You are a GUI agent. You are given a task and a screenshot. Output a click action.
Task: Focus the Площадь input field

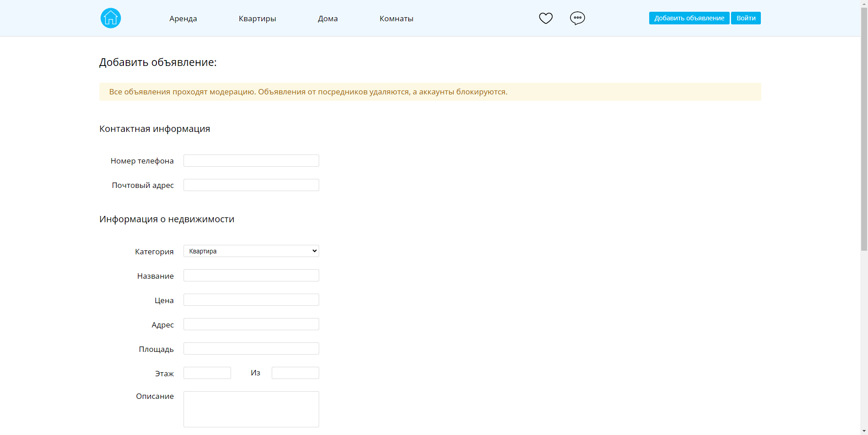pyautogui.click(x=251, y=349)
